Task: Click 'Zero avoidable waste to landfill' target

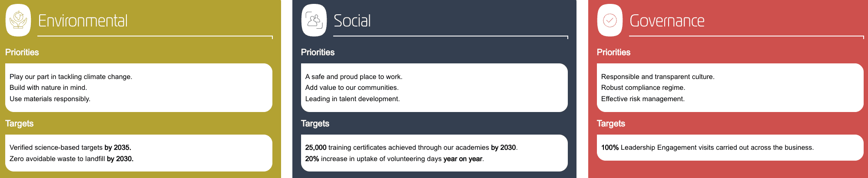Action: (71, 158)
